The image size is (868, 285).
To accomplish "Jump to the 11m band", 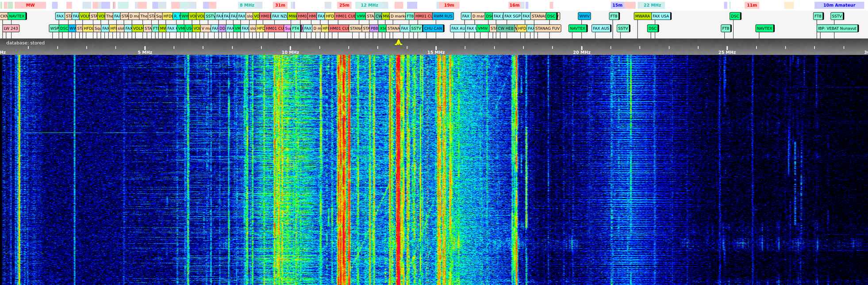I will coord(752,5).
